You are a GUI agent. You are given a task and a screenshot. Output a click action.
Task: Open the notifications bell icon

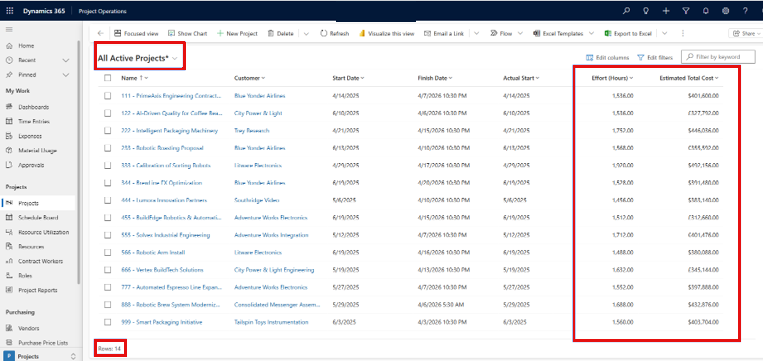(706, 11)
